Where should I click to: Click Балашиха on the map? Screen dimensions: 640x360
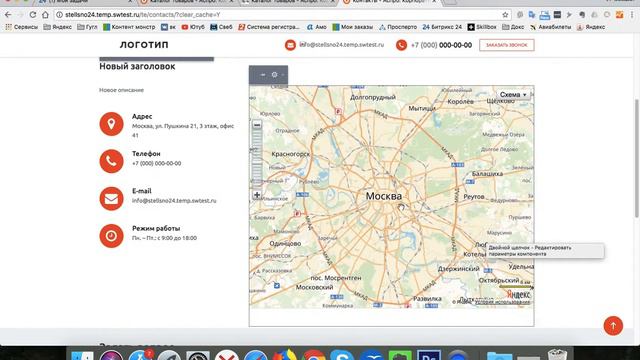[487, 174]
